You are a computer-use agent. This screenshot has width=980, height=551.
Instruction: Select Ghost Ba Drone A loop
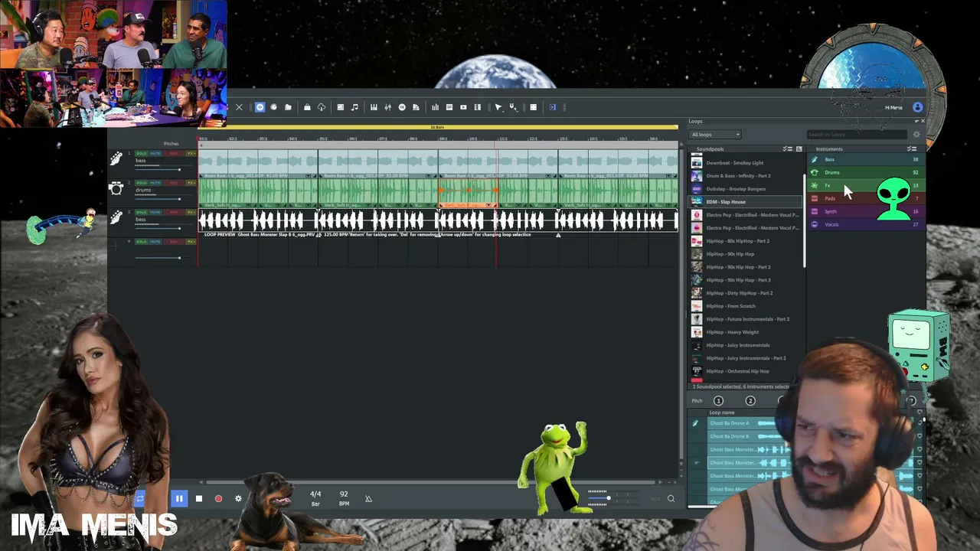tap(730, 423)
